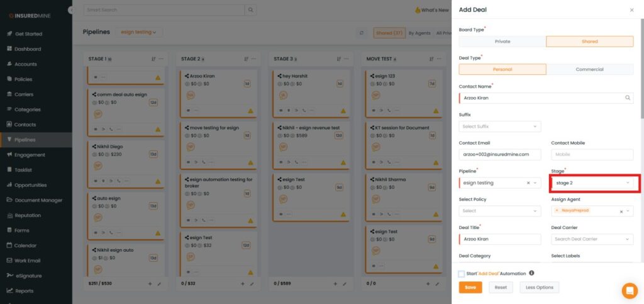This screenshot has height=304, width=644.
Task: Click the automation info icon
Action: pos(531,273)
